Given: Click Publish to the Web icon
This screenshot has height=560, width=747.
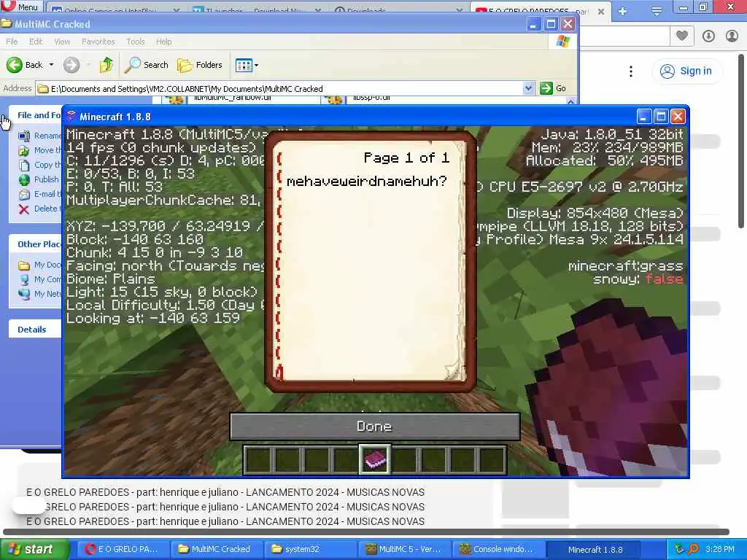Looking at the screenshot, I should [24, 179].
